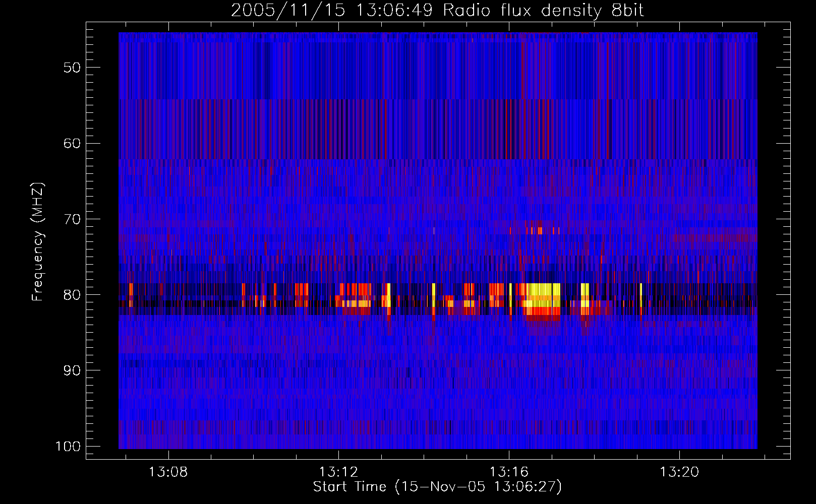The height and width of the screenshot is (504, 816).
Task: Click the 100 frequency tick label
Action: click(x=68, y=447)
